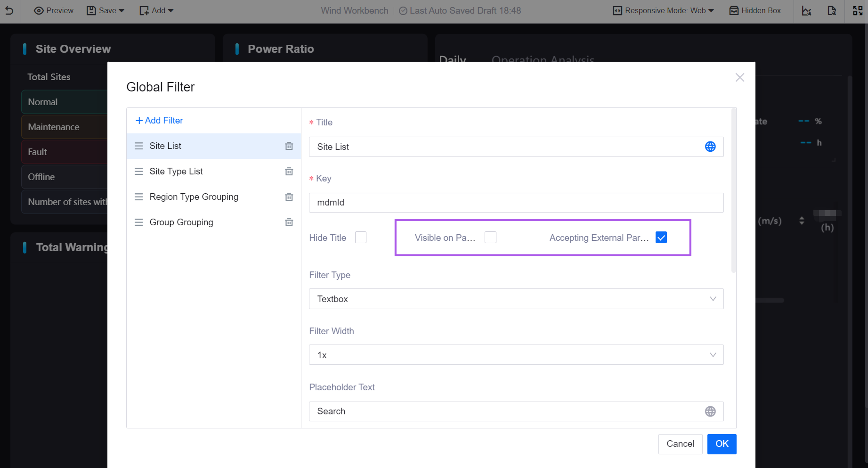Delete the Site List filter entry

coord(289,146)
